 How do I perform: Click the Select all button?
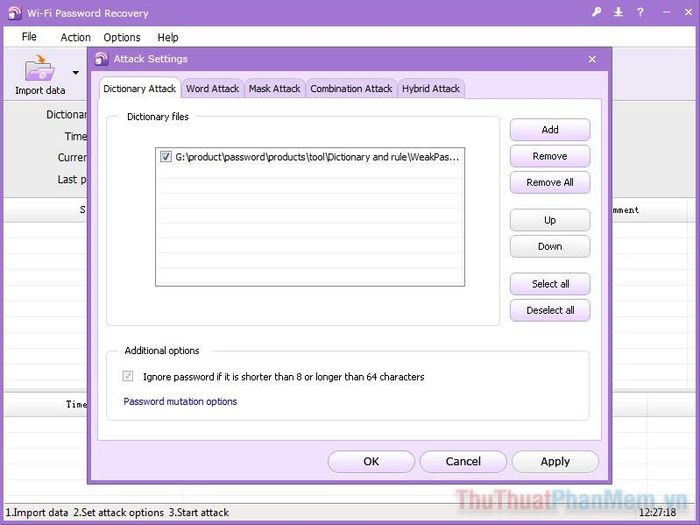pos(550,284)
